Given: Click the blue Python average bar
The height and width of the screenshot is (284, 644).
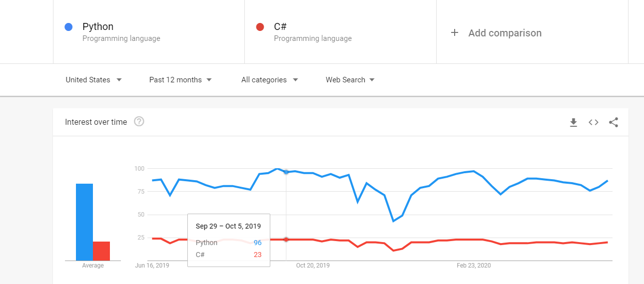Looking at the screenshot, I should (x=84, y=222).
